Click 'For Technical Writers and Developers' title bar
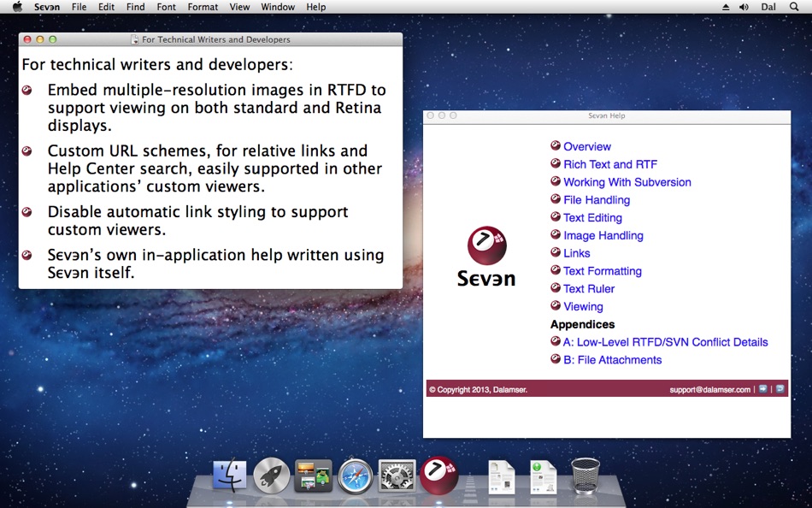Viewport: 812px width, 508px height. pyautogui.click(x=210, y=39)
